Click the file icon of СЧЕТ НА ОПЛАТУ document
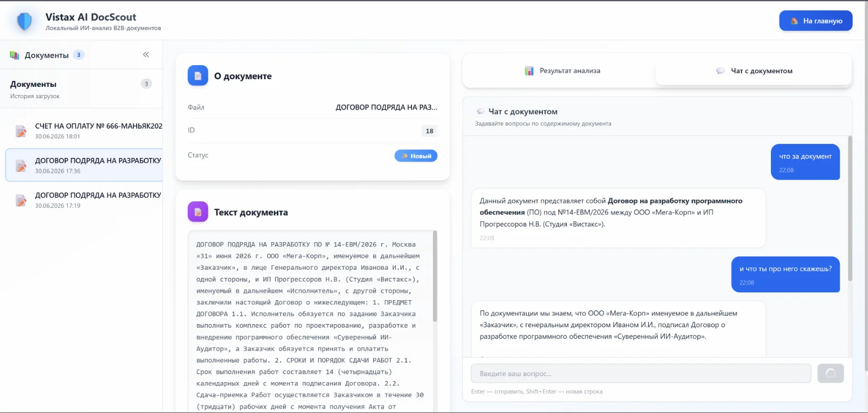This screenshot has height=413, width=868. (21, 131)
